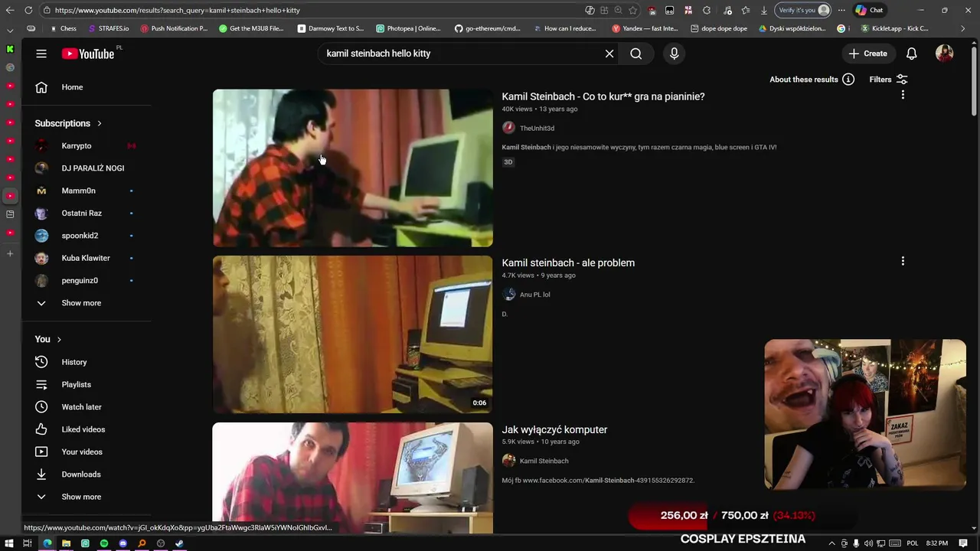Clear the search box with the X
The image size is (980, 551).
point(609,54)
